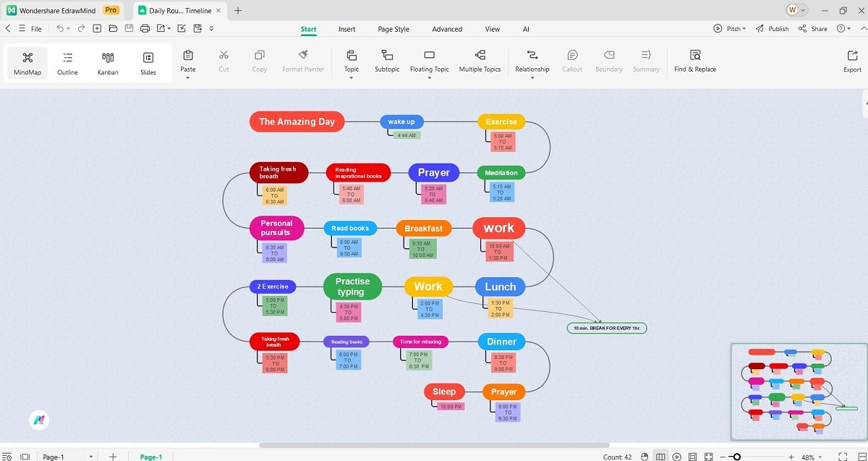Expand the Topic dropdown arrow
Screen dimensions: 868x461
point(351,77)
